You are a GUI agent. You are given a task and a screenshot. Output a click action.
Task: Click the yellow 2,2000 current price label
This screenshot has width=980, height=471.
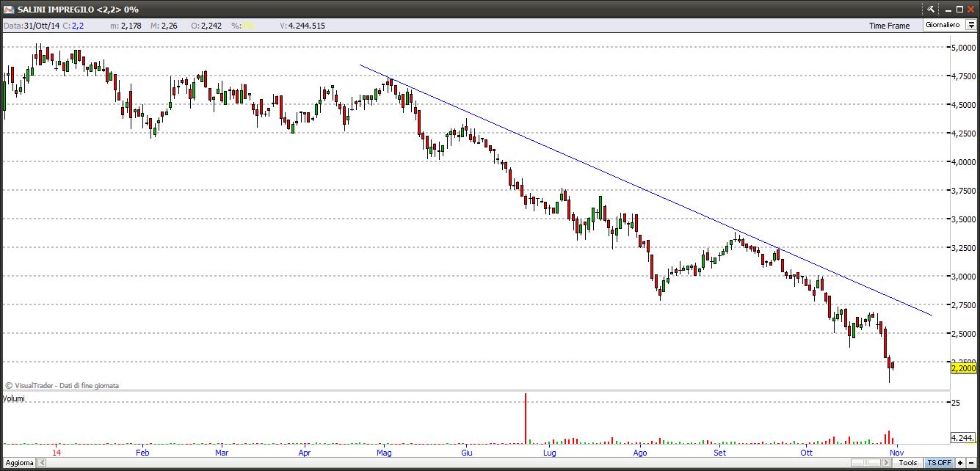tap(963, 368)
